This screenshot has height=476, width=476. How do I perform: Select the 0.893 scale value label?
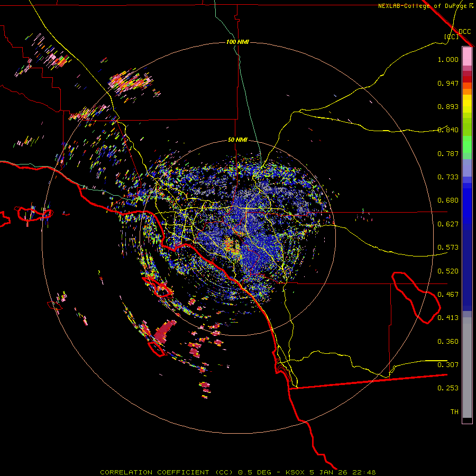(x=448, y=106)
